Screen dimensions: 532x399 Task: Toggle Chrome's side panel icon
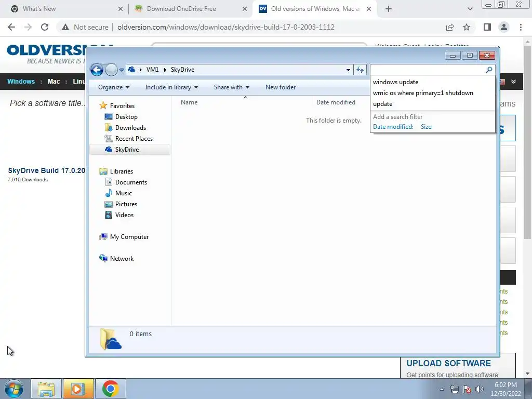(x=487, y=27)
